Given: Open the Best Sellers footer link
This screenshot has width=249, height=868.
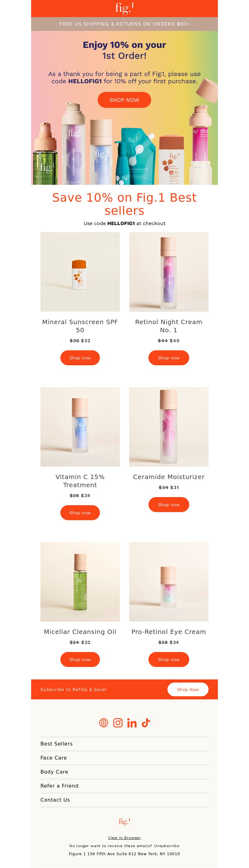Looking at the screenshot, I should point(57,744).
